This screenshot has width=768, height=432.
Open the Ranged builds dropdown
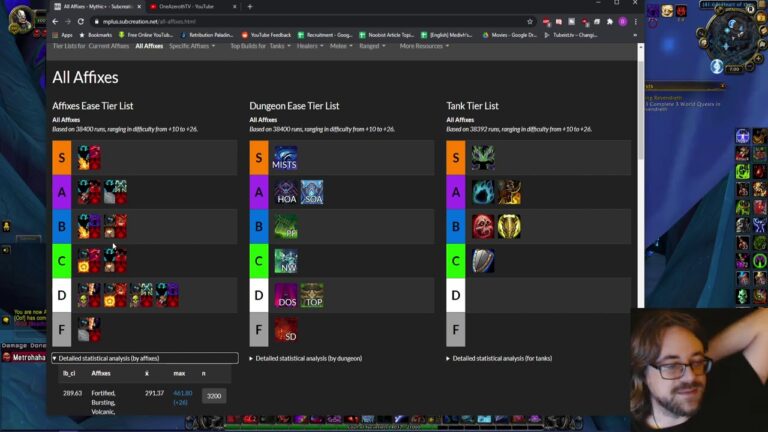372,46
